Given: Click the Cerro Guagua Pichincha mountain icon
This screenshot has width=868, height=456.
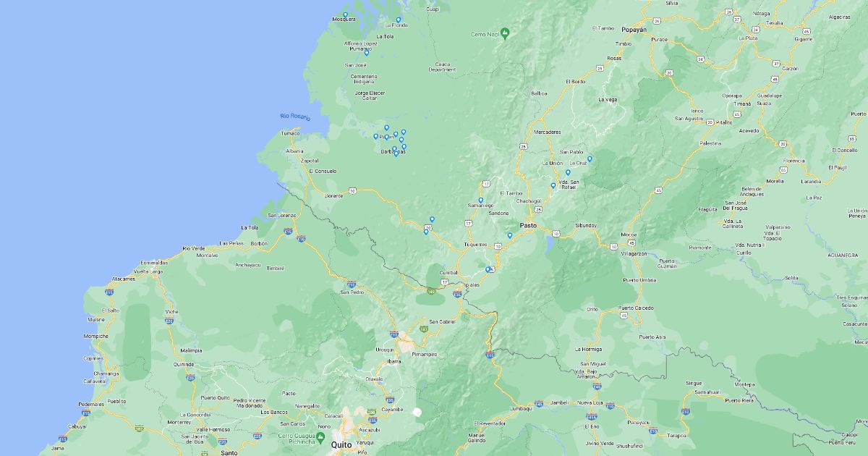Looking at the screenshot, I should [x=319, y=436].
